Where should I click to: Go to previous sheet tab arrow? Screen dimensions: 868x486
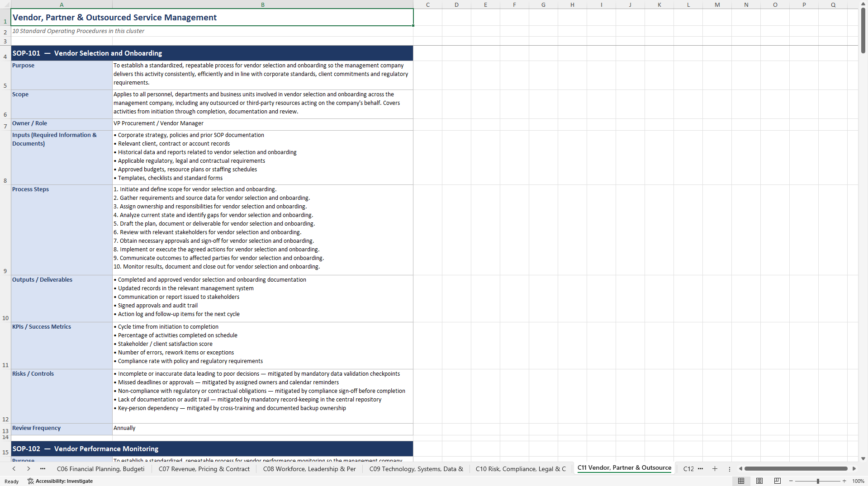(14, 469)
